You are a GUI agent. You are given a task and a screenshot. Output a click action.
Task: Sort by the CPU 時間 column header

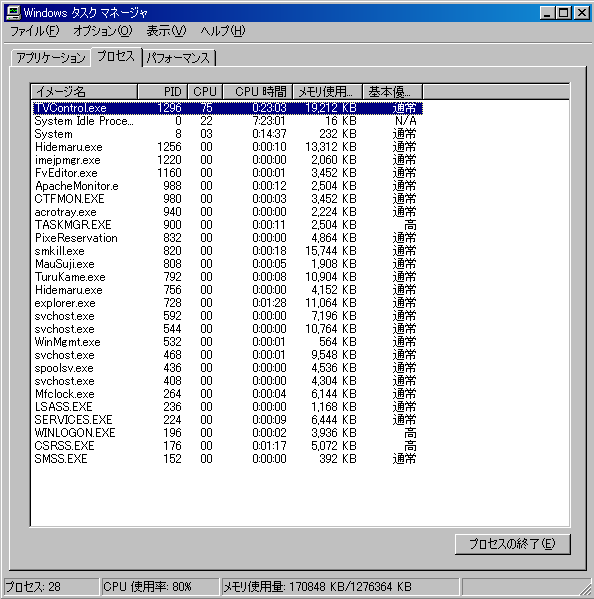[258, 92]
